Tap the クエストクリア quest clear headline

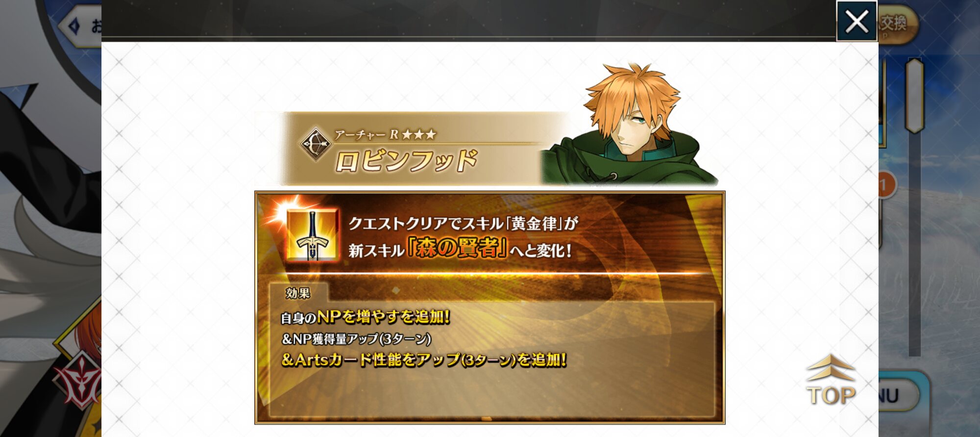(x=463, y=224)
